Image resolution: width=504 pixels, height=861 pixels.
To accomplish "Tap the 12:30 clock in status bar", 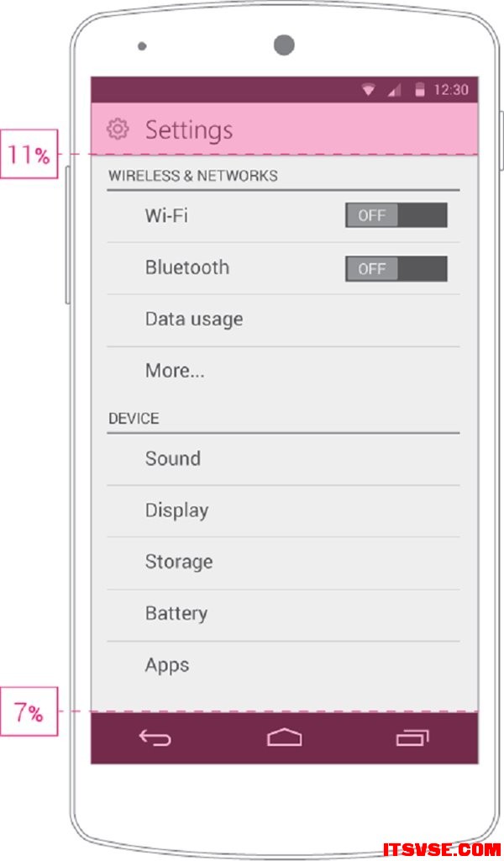I will (x=451, y=90).
